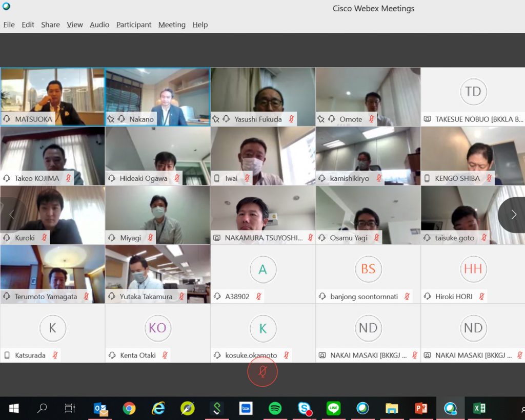
Task: Unmute using the red microphone button
Action: click(262, 372)
